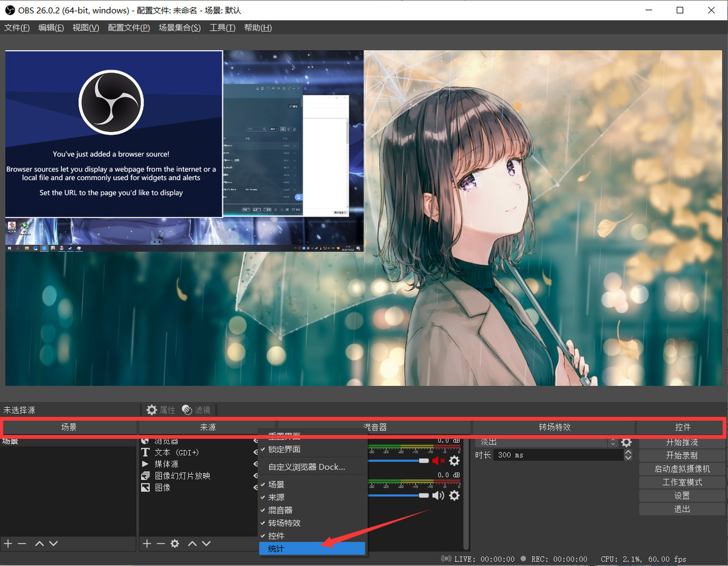
Task: Open transition properties gear icon
Action: tap(627, 443)
